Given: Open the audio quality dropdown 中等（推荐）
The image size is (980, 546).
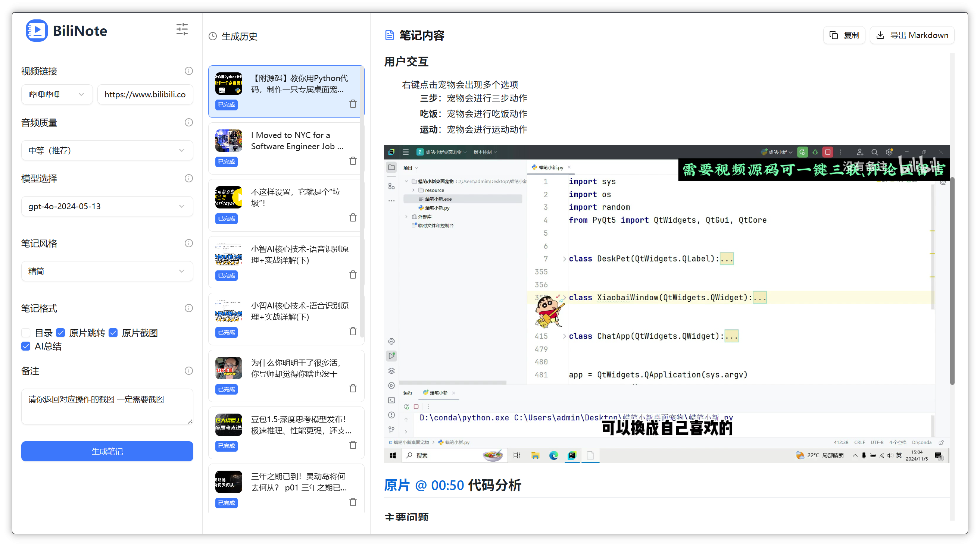Looking at the screenshot, I should pos(107,150).
